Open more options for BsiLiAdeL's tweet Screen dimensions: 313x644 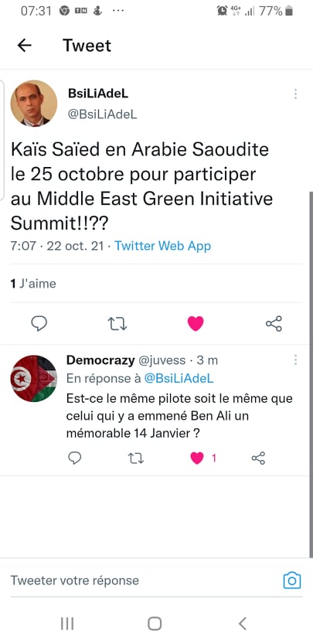(295, 94)
